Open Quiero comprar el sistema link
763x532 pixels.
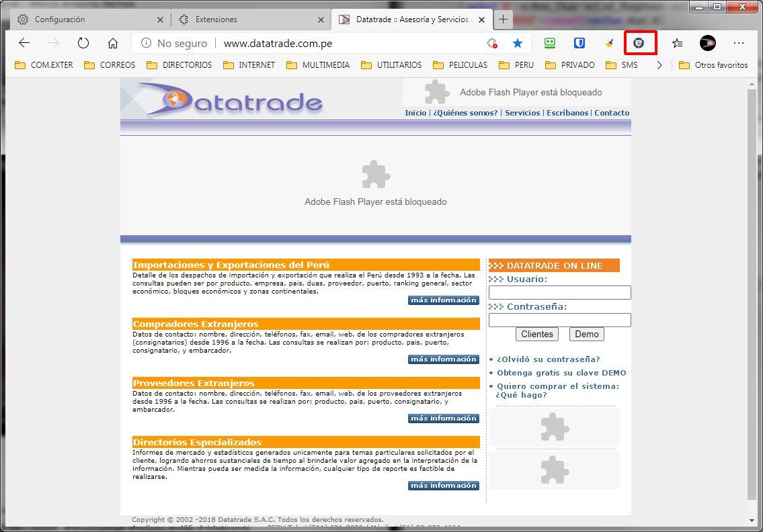tap(558, 390)
